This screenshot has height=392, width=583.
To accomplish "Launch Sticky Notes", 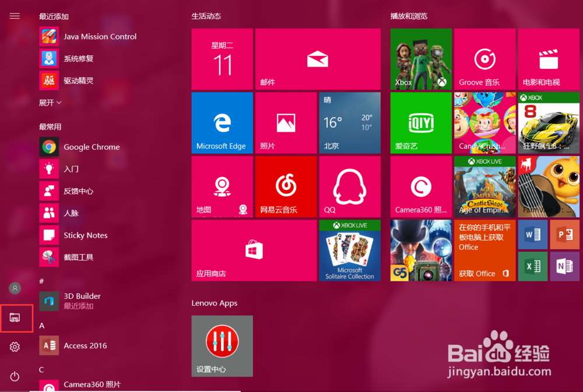I will 73,235.
